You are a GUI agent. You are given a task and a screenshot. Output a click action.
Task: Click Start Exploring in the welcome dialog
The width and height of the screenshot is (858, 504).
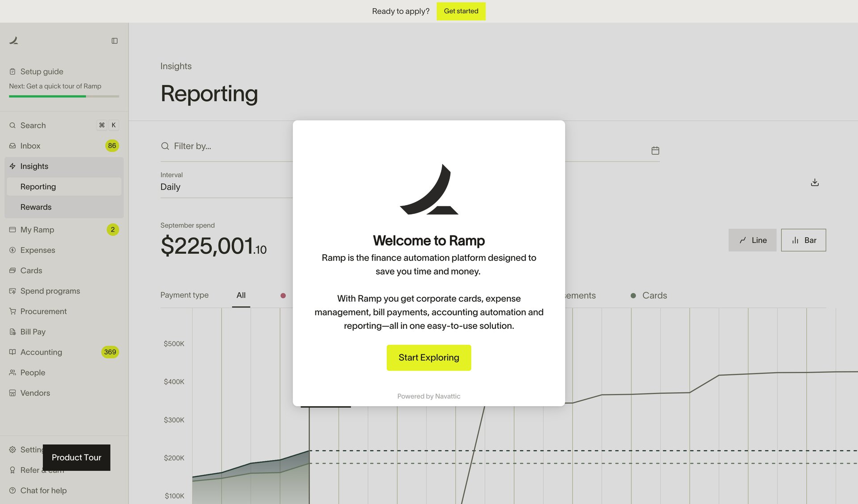pos(429,357)
